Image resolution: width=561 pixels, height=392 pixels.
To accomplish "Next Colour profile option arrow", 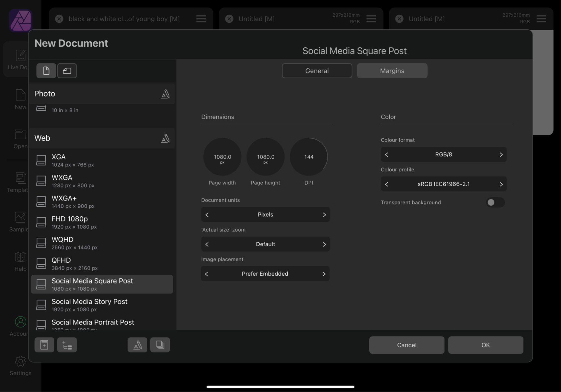I will [x=501, y=184].
